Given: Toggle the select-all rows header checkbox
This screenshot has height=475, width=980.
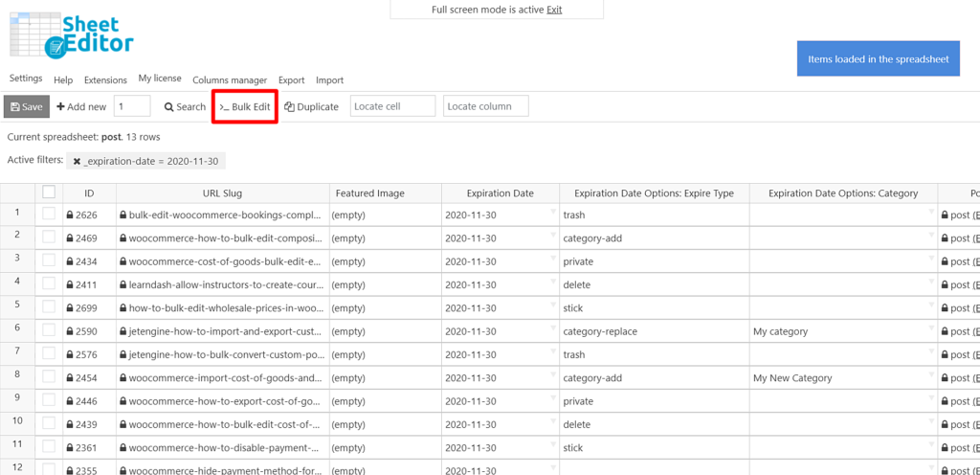Looking at the screenshot, I should tap(49, 192).
